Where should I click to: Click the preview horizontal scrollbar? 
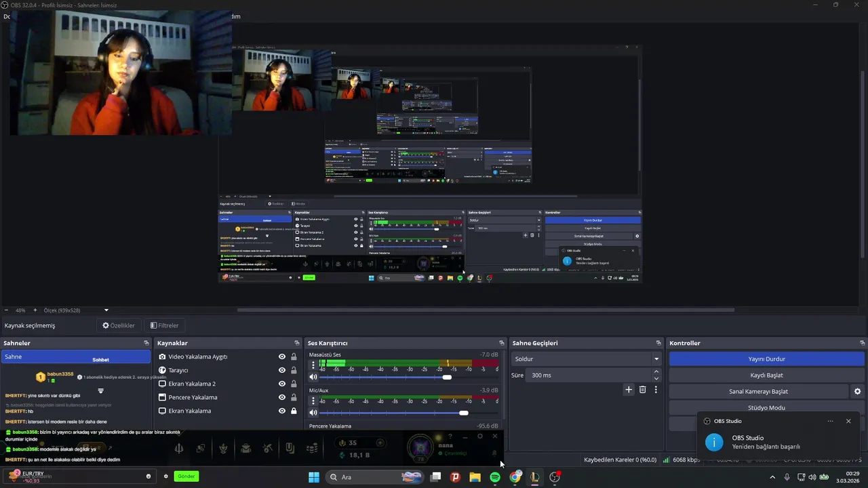(486, 310)
